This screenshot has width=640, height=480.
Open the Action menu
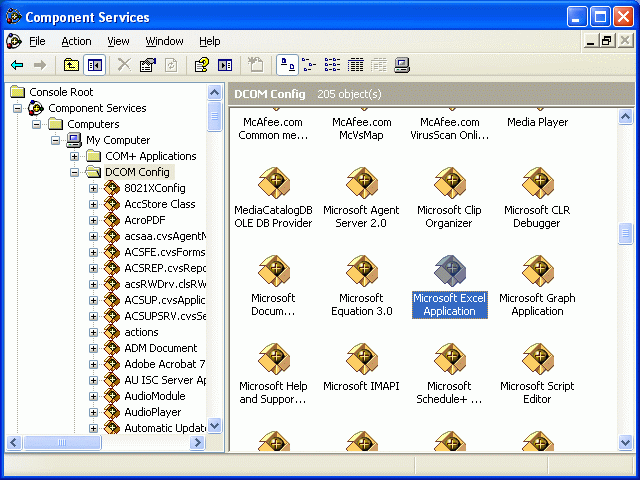tap(76, 41)
